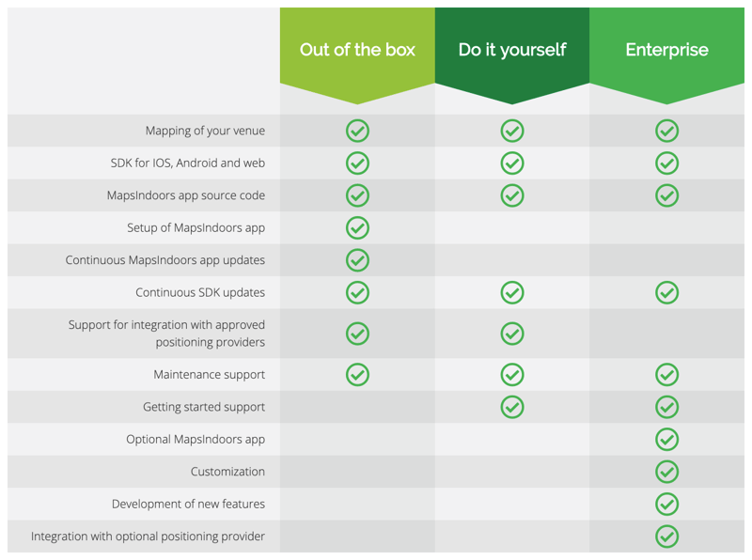This screenshot has width=752, height=560.
Task: Click checkmark for Integration with optional positioning provider
Action: click(666, 537)
